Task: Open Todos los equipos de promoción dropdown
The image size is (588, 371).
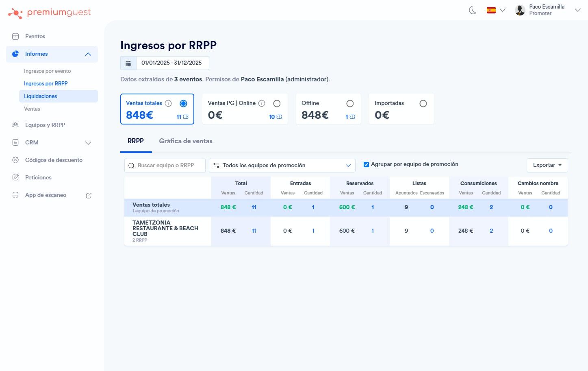Action: (x=282, y=166)
